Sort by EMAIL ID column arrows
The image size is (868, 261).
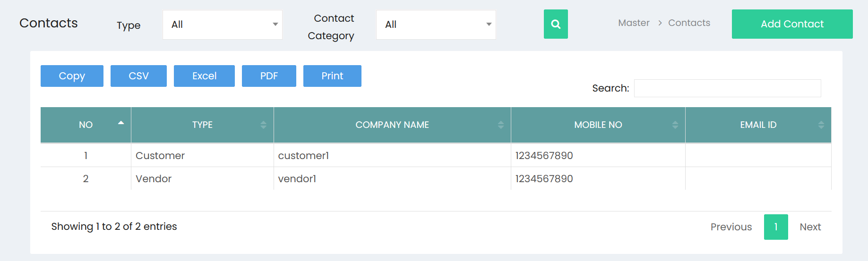coord(821,125)
